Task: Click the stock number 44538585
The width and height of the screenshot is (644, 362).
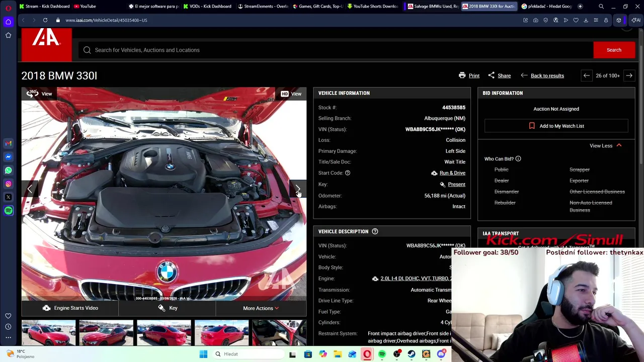Action: coord(454,108)
